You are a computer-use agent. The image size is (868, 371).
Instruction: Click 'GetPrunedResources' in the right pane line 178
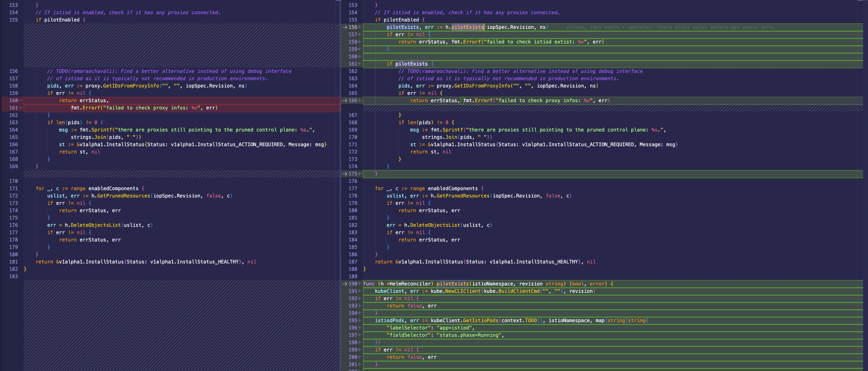pos(463,196)
